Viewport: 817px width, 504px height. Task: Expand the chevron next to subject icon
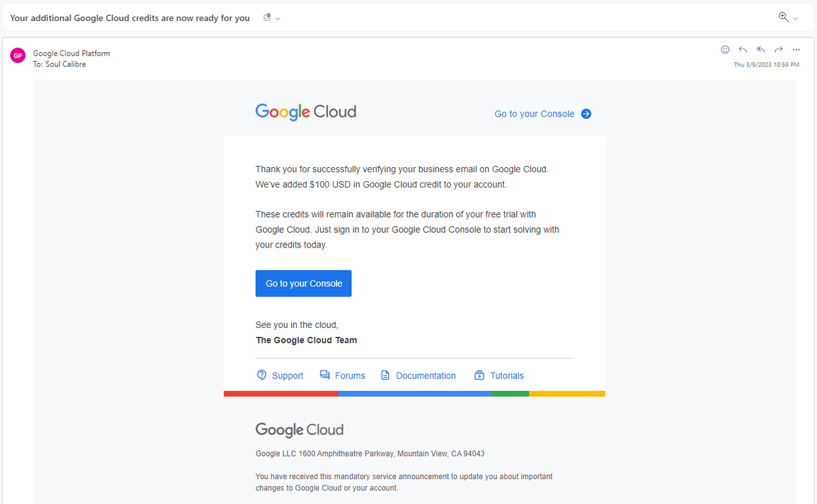(x=278, y=19)
